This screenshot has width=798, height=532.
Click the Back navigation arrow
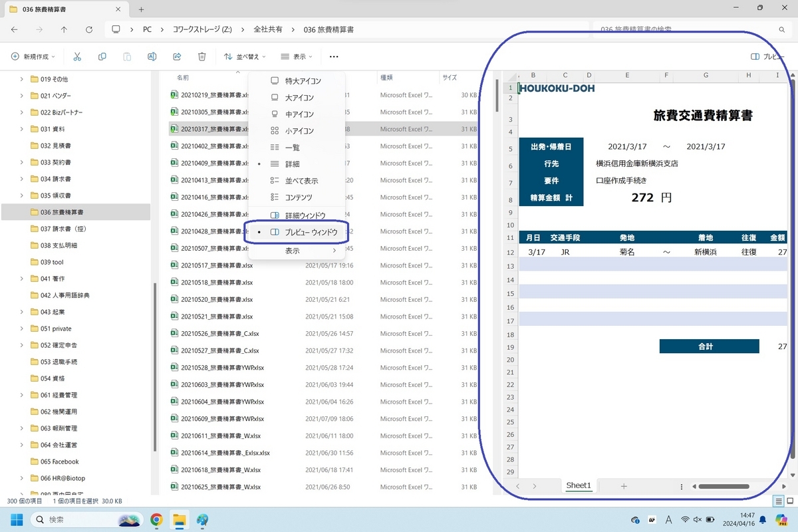(15, 30)
